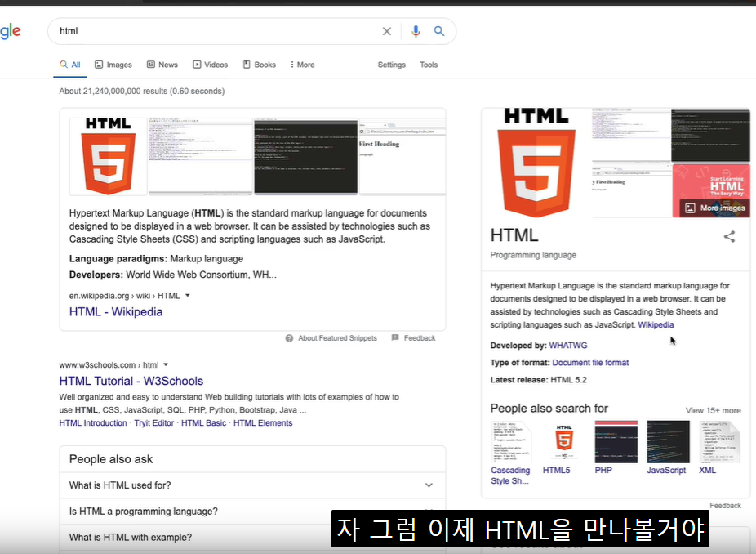Open More images in knowledge panel
This screenshot has height=554, width=756.
pyautogui.click(x=715, y=208)
